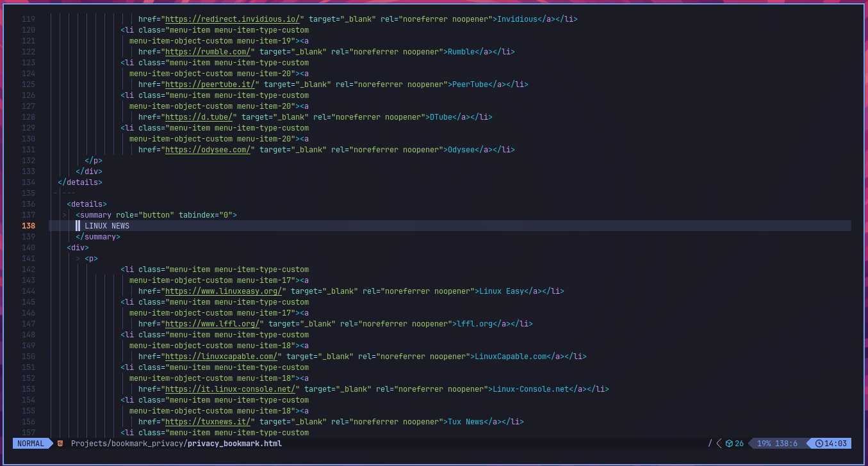Screen dimensions: 868x466
Task: Click the highlighted line number 138
Action: pos(28,226)
